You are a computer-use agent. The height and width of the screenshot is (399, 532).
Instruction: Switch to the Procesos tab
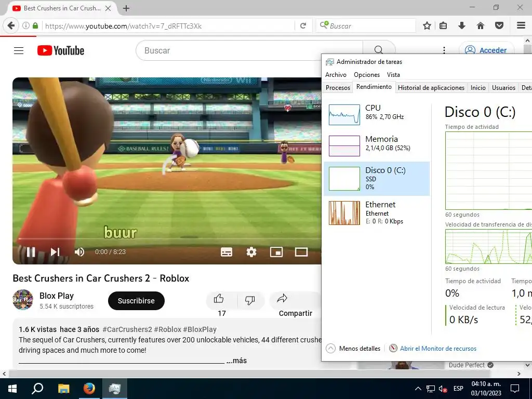coord(338,87)
